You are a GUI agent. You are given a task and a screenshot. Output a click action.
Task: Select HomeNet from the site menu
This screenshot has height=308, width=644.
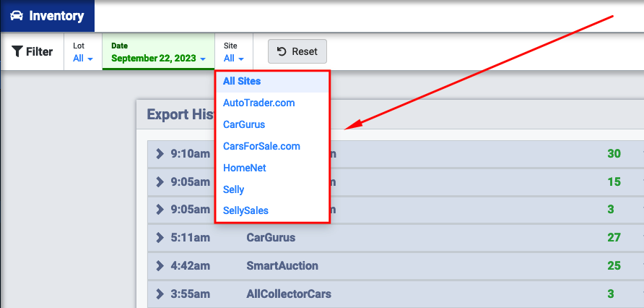[x=272, y=168]
